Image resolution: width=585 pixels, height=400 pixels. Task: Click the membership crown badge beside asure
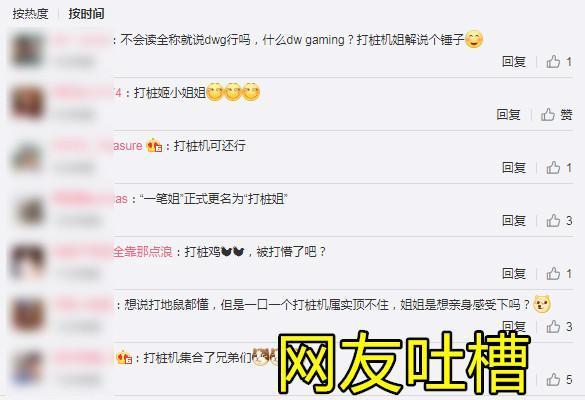[x=154, y=146]
